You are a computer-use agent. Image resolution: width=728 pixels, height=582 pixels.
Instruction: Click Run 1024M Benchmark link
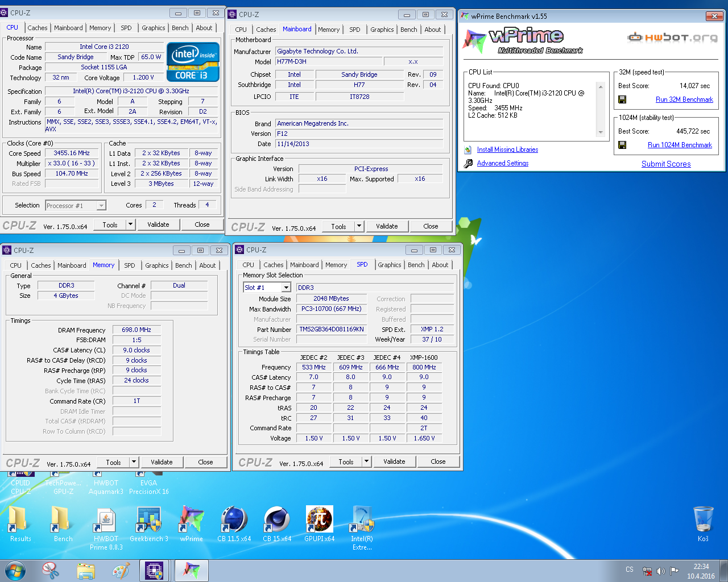tap(680, 145)
